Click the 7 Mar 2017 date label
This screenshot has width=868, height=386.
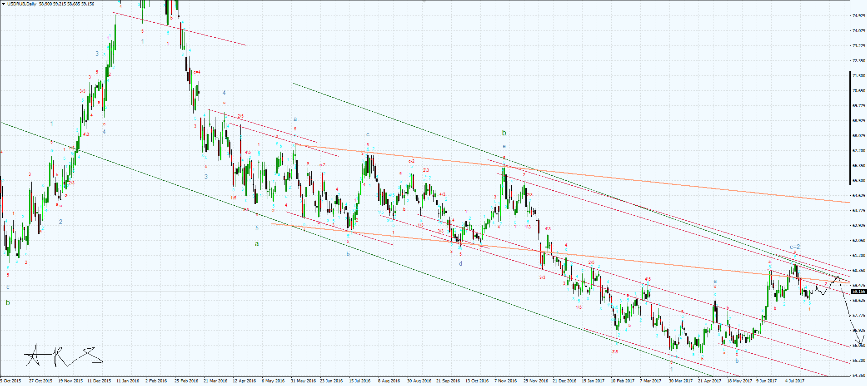[x=651, y=381]
